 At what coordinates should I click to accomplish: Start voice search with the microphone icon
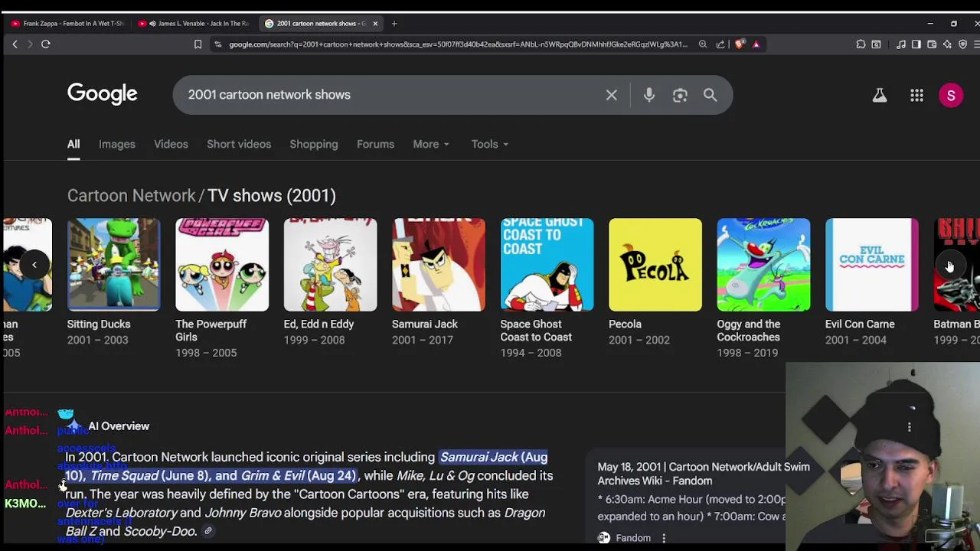(x=649, y=95)
